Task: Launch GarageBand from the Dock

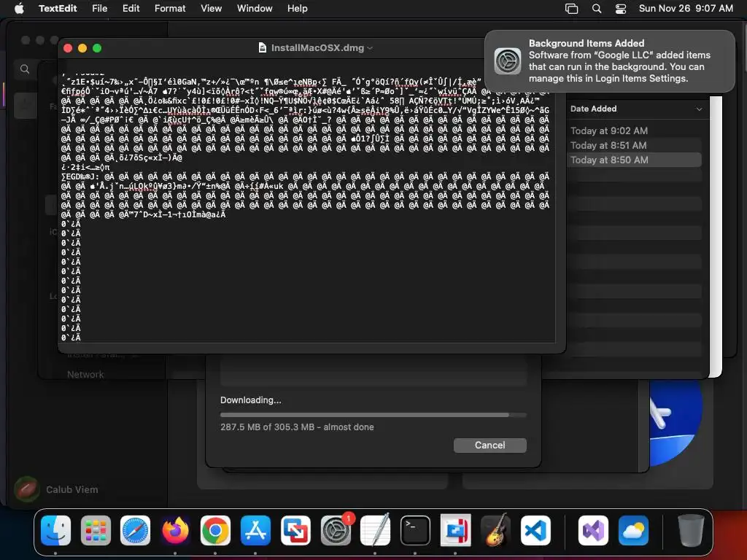Action: click(x=495, y=530)
